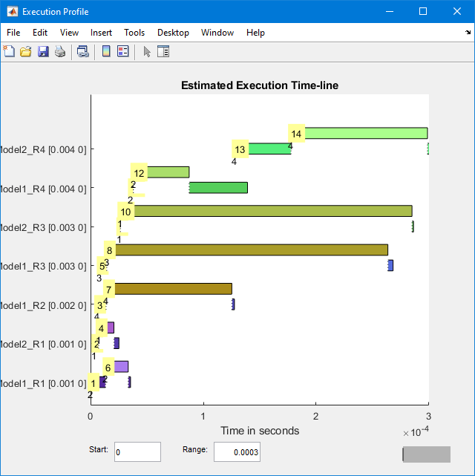475x476 pixels.
Task: Select the small violet bar labeled 4
Action: (x=111, y=327)
